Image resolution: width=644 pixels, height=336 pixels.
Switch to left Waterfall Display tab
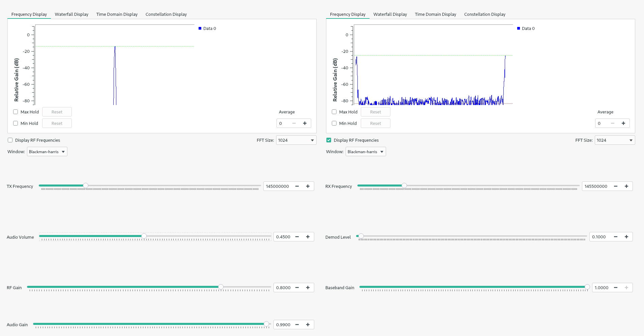click(x=71, y=14)
